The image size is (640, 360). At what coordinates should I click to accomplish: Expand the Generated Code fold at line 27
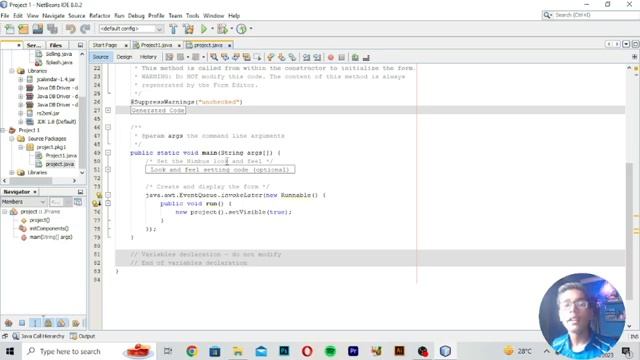coord(108,110)
